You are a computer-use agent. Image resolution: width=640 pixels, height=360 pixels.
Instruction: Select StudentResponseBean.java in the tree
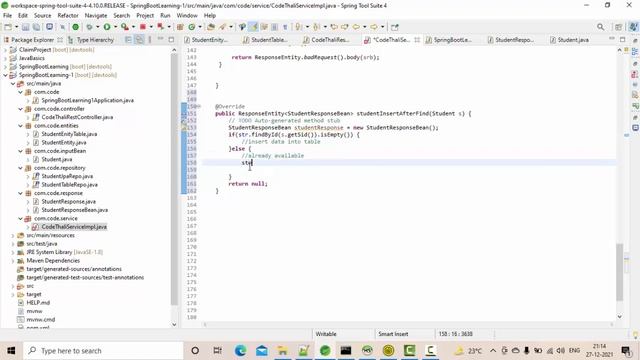pos(74,210)
